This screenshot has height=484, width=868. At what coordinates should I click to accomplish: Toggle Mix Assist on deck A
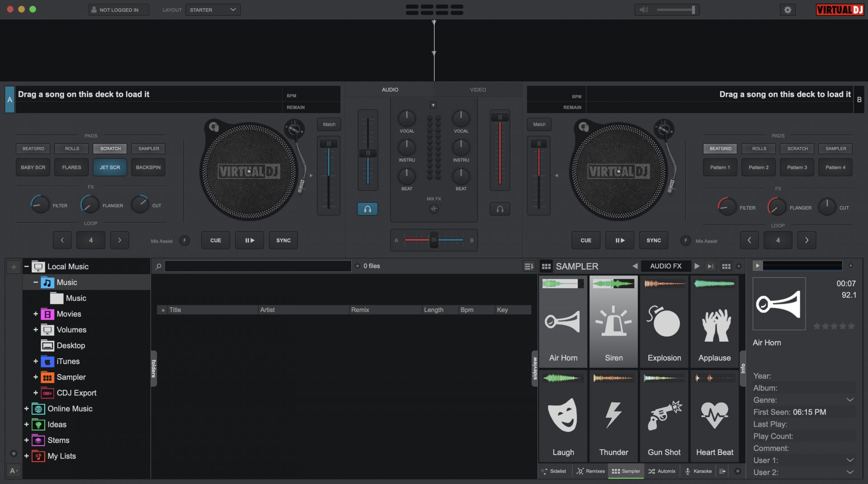pos(184,241)
